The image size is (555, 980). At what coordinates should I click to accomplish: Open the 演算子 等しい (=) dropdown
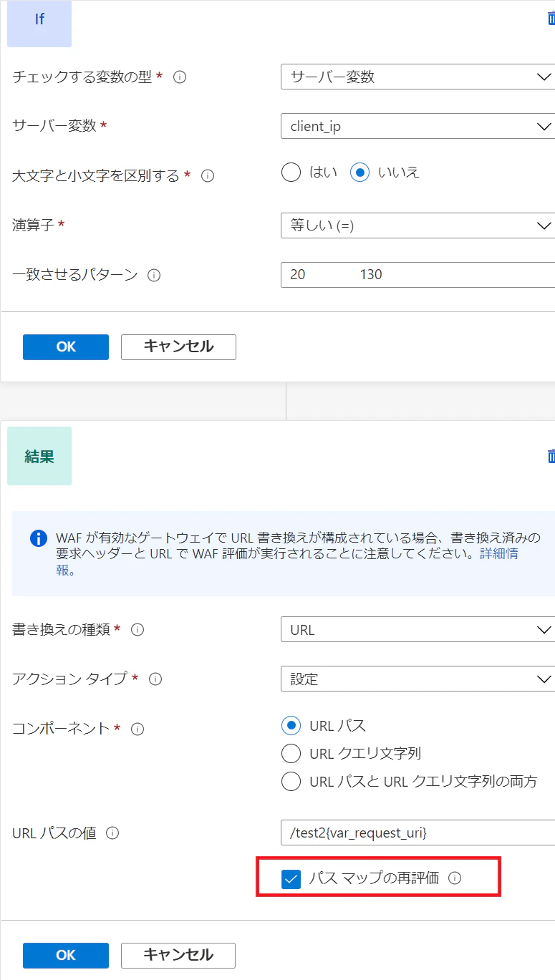point(418,225)
